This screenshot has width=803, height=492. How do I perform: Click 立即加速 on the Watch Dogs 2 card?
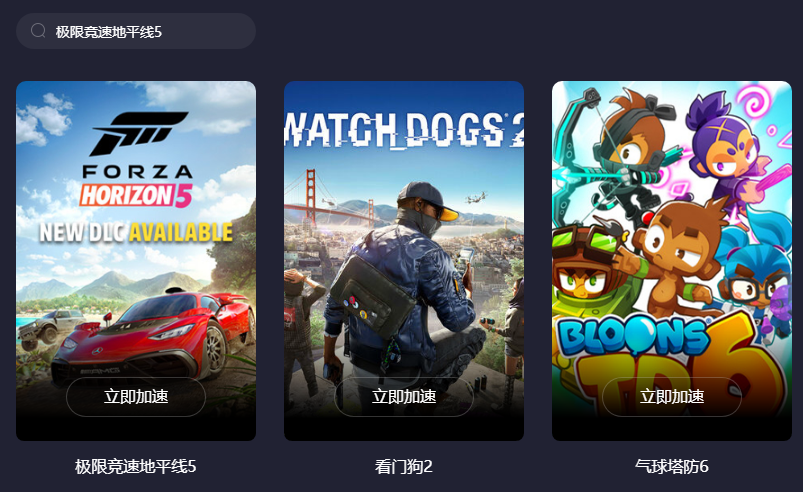click(x=404, y=397)
